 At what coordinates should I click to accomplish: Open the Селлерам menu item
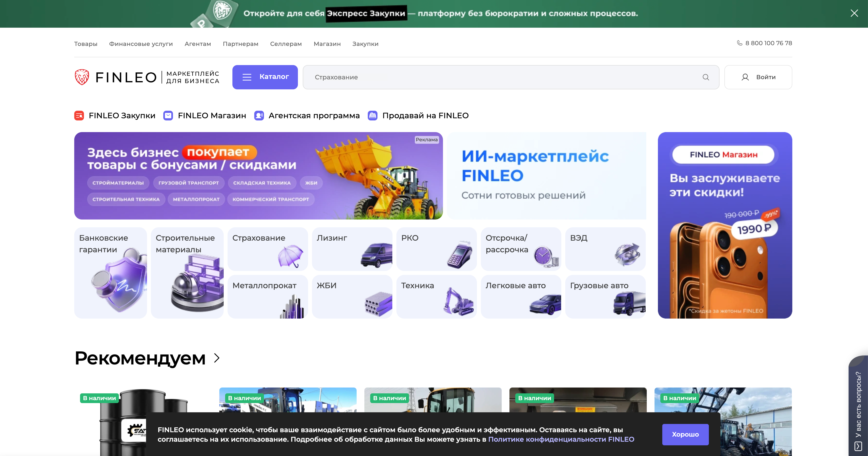tap(286, 44)
